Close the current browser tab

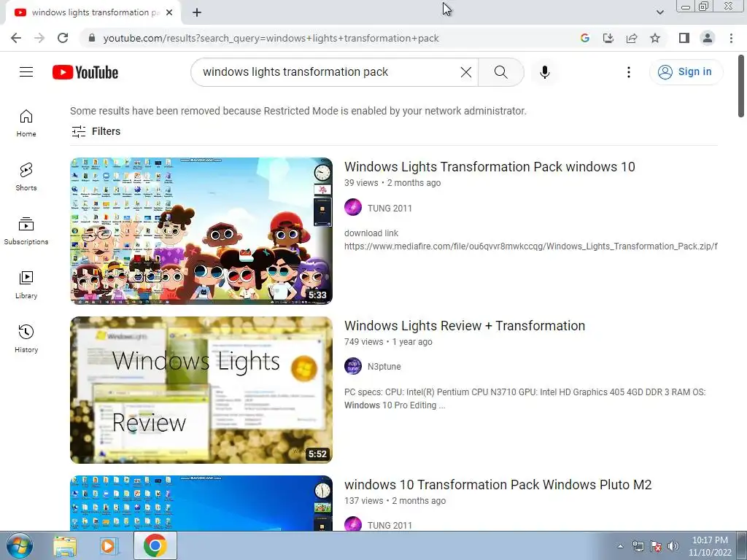click(169, 12)
